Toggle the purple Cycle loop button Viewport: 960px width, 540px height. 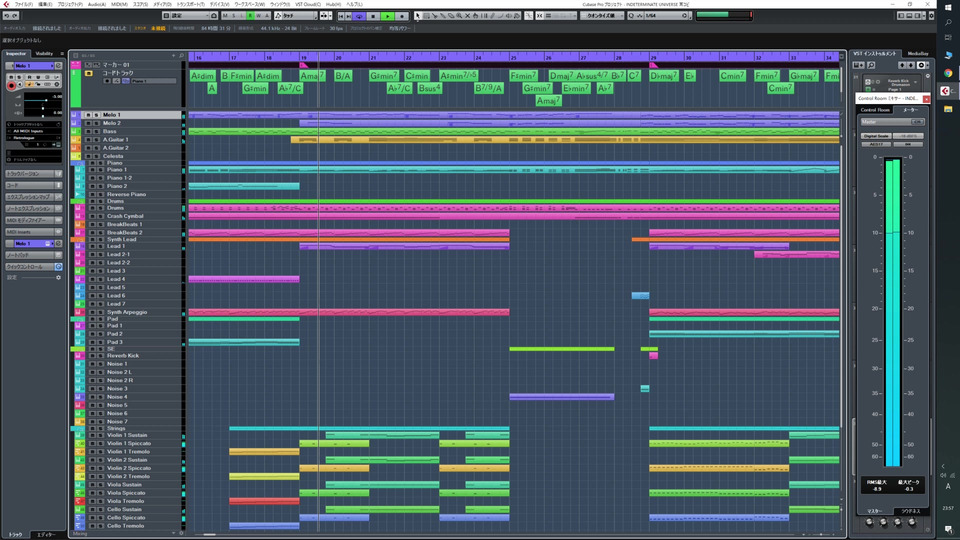tap(359, 16)
